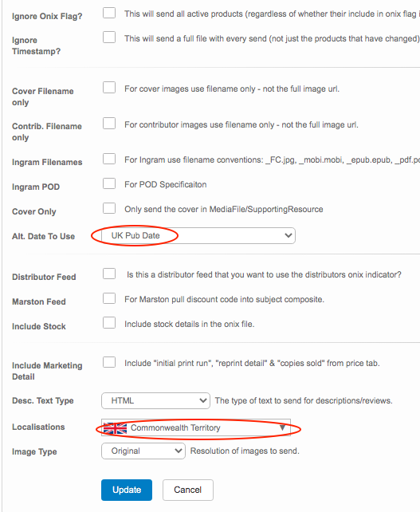
Task: Toggle Include Marketing Detail checkbox
Action: 109,362
